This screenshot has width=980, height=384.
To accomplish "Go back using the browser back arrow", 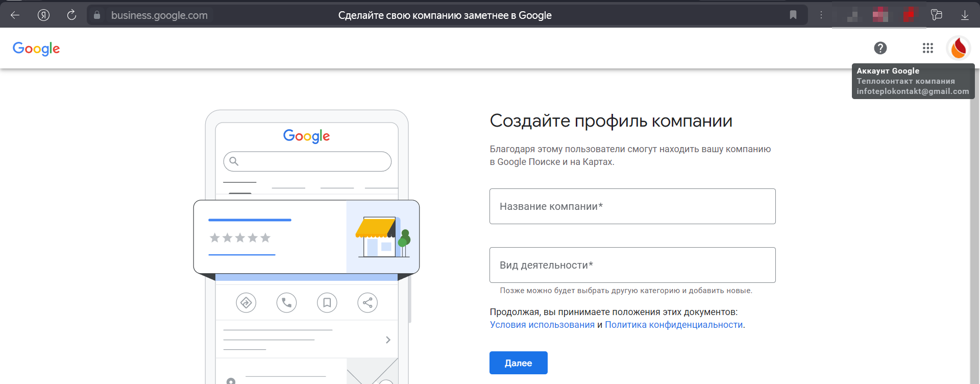I will 15,15.
